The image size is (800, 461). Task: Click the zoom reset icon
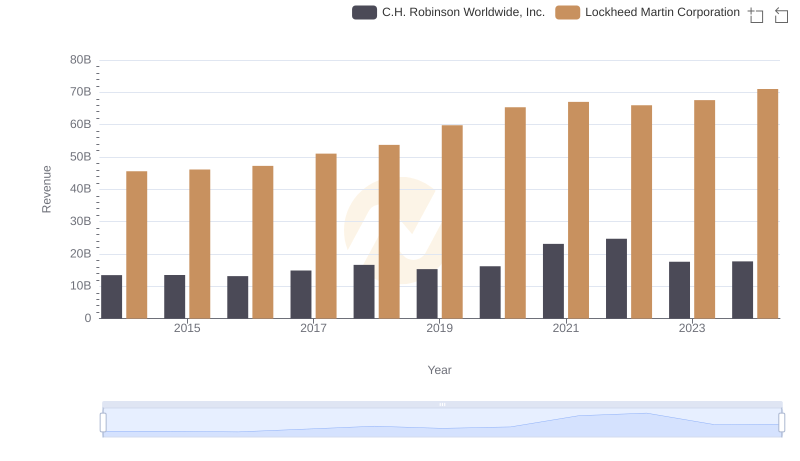point(781,15)
